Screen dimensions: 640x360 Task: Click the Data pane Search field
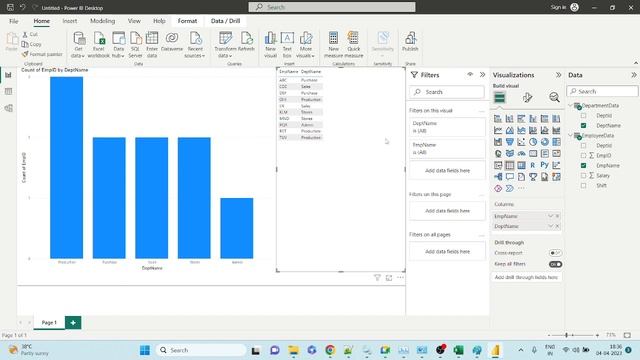602,91
